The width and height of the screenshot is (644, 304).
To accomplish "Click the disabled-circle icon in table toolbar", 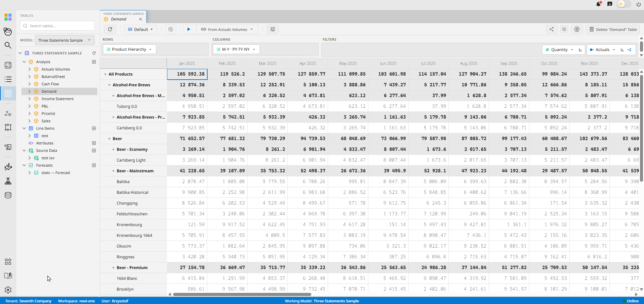I will 171,29.
